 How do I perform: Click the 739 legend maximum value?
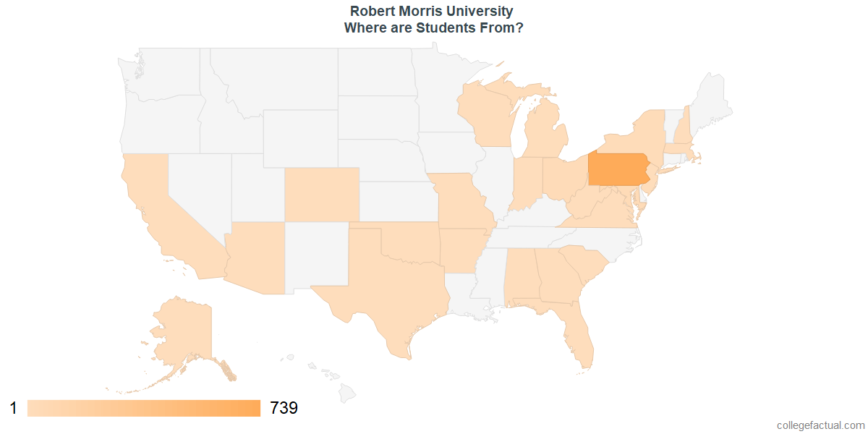point(284,408)
